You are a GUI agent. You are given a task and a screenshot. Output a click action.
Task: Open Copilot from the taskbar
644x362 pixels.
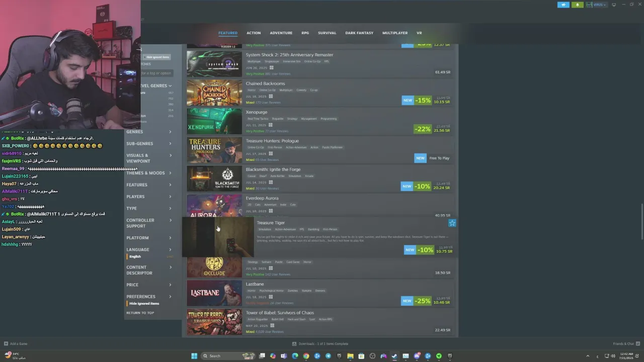click(273, 356)
